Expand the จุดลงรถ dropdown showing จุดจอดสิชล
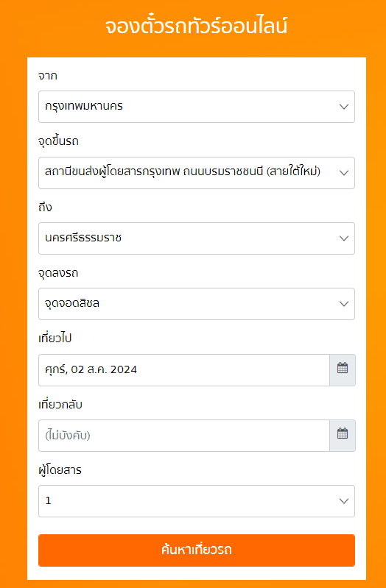The image size is (386, 588). pos(197,304)
